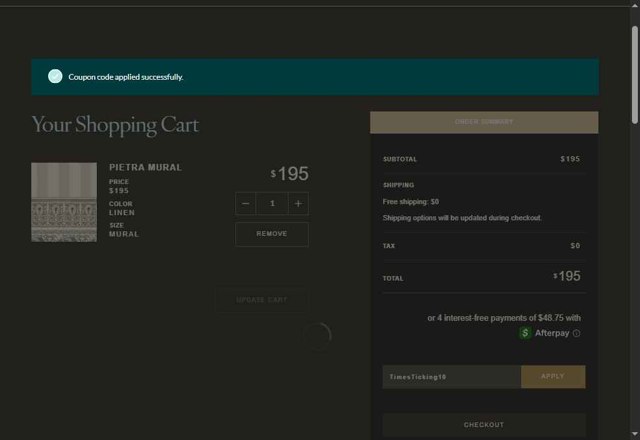Click the Subtotal $195 value

click(x=570, y=159)
